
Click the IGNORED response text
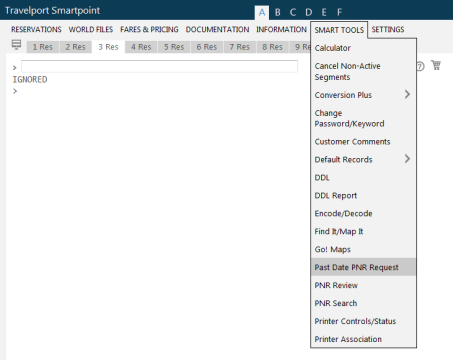click(x=30, y=80)
